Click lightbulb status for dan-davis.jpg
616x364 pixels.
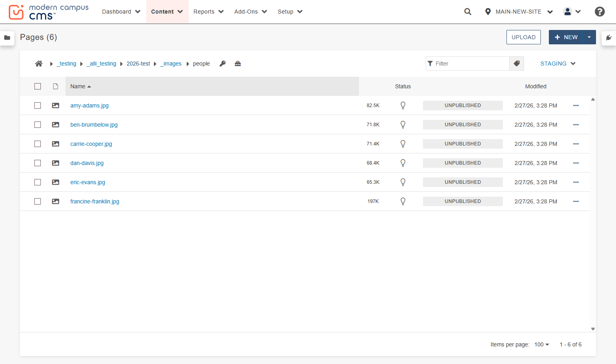403,163
